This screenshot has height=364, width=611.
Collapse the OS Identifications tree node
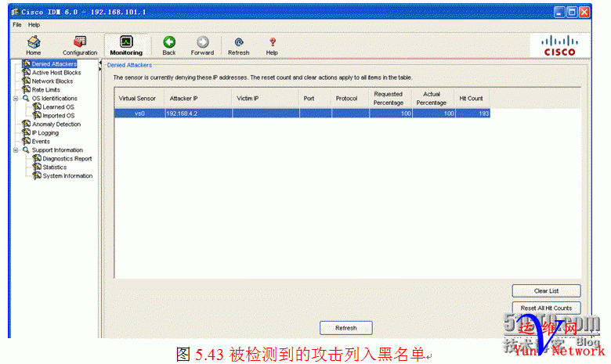coord(16,99)
